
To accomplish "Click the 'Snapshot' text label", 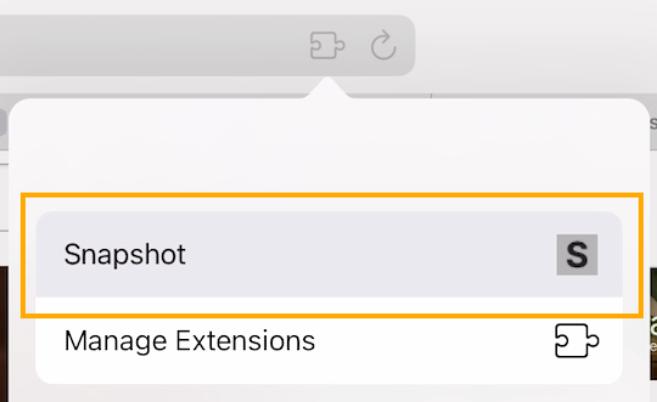I will pos(125,254).
